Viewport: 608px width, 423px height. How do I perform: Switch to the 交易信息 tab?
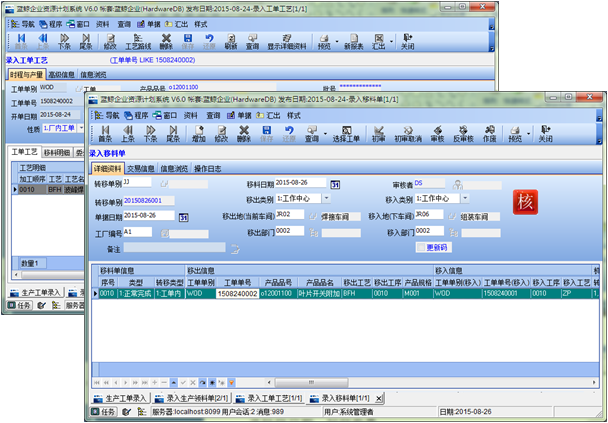click(x=141, y=169)
